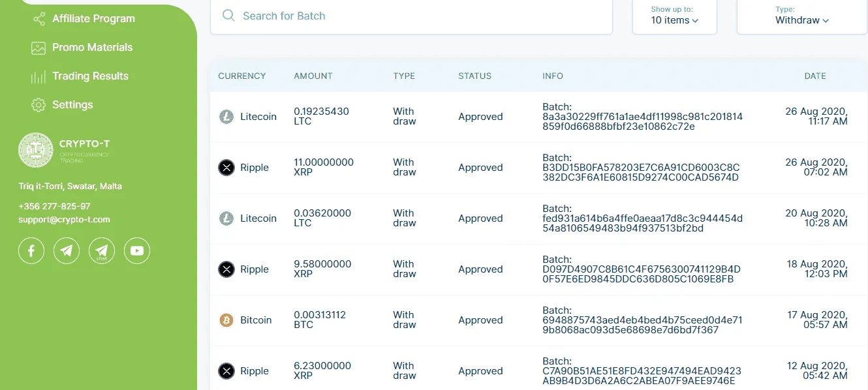Click Approved status in the Bitcoin row
Screen dimensions: 868x390
(x=480, y=320)
